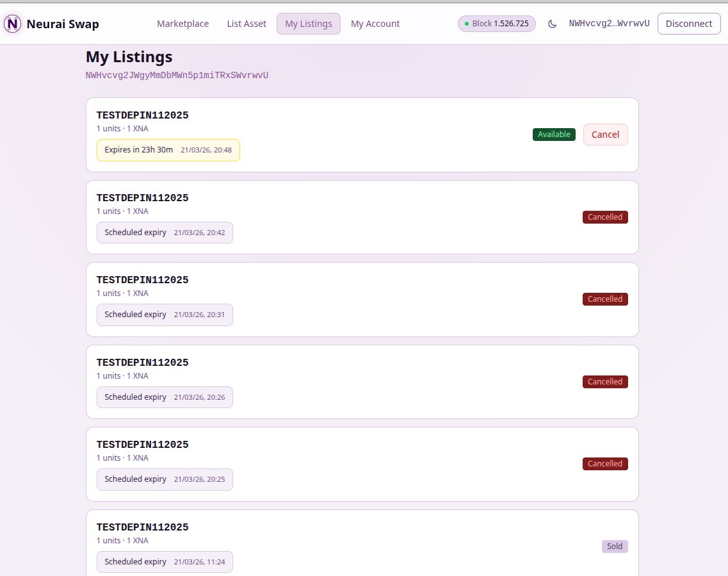
Task: Select the full wallet address under My Listings
Action: pos(177,75)
